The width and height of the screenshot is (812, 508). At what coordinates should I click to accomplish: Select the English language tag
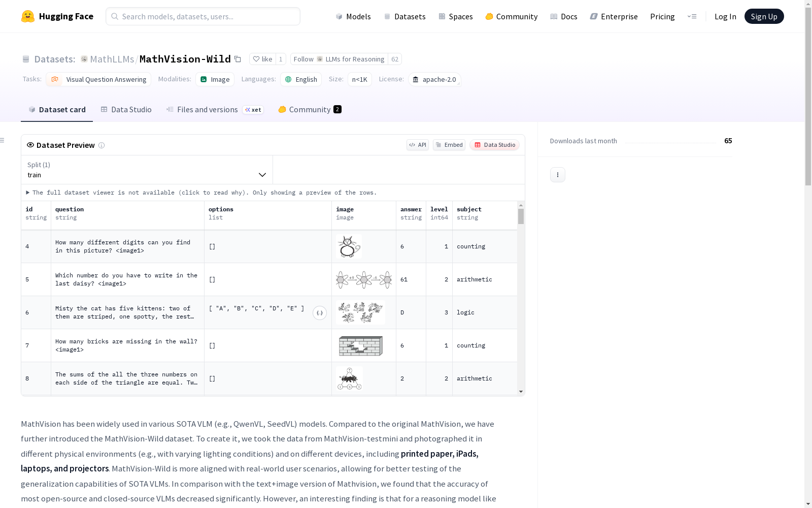coord(301,79)
